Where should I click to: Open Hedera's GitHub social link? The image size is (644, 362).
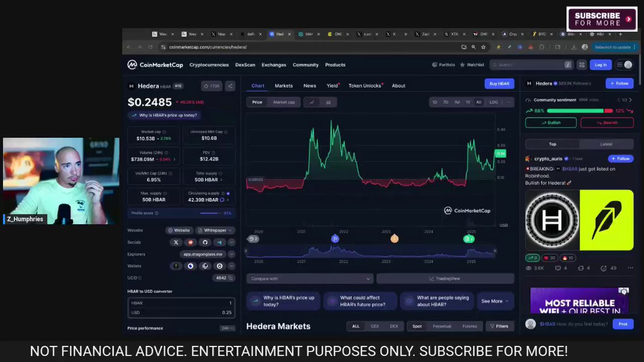pos(204,242)
